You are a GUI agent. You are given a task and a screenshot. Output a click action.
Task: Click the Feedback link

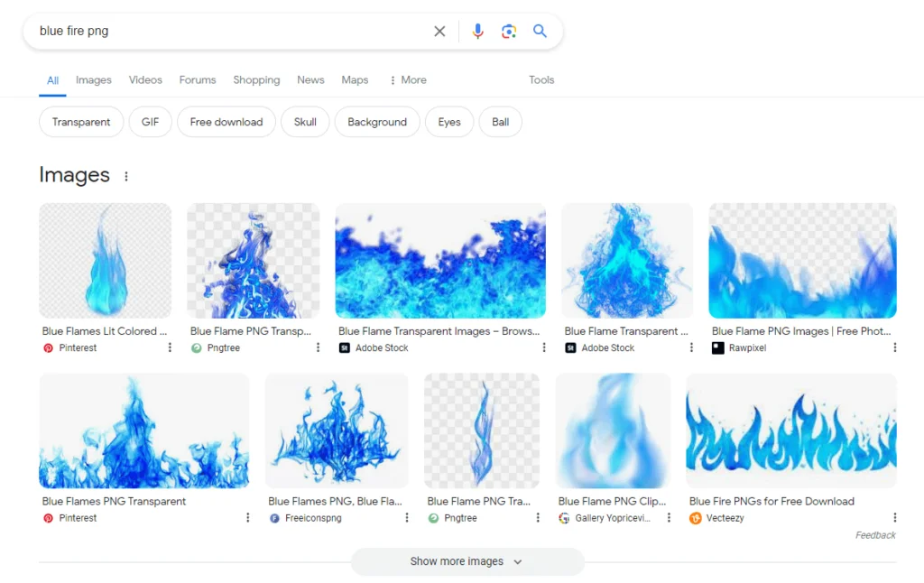[x=875, y=535]
